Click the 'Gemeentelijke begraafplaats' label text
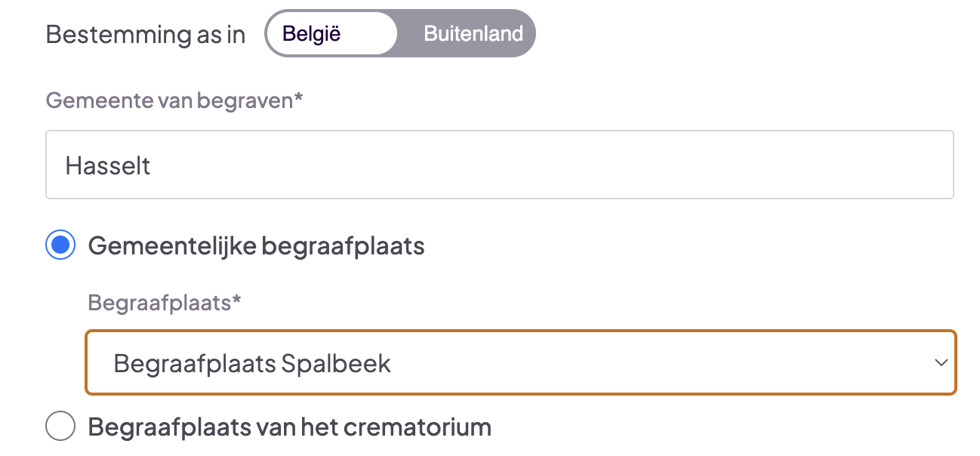 coord(256,245)
